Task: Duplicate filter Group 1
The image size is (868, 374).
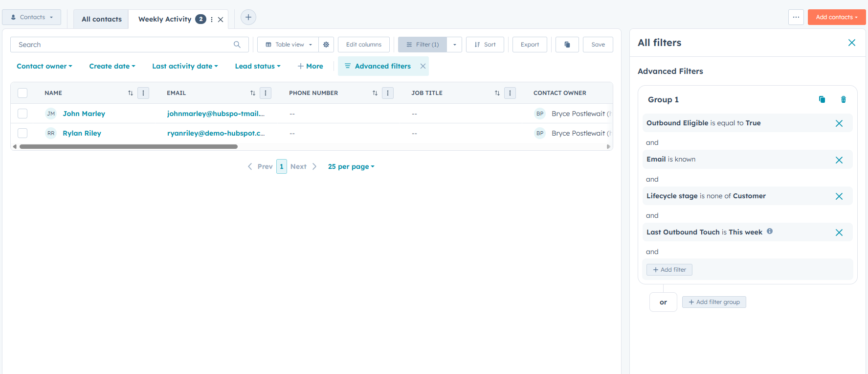Action: 822,99
